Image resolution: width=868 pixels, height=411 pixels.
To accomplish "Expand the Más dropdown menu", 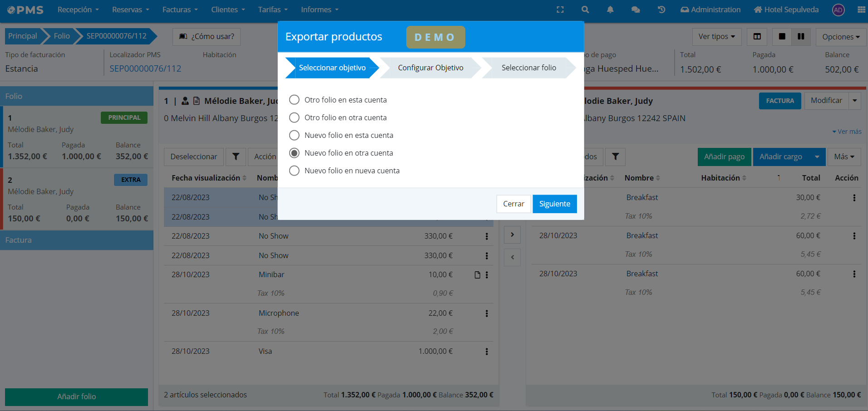I will (x=844, y=157).
